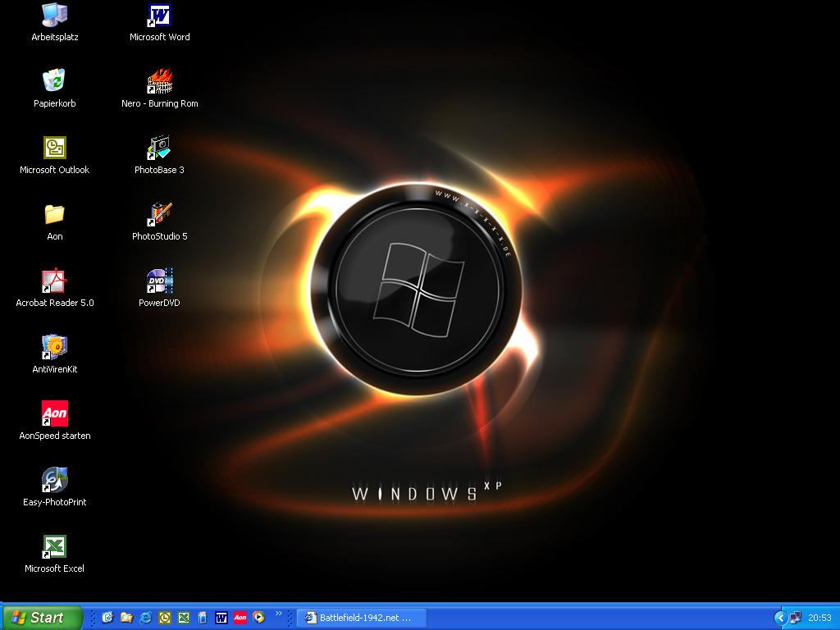Select the PhotoStudio 5 desktop icon
The image size is (840, 630).
coord(160,221)
